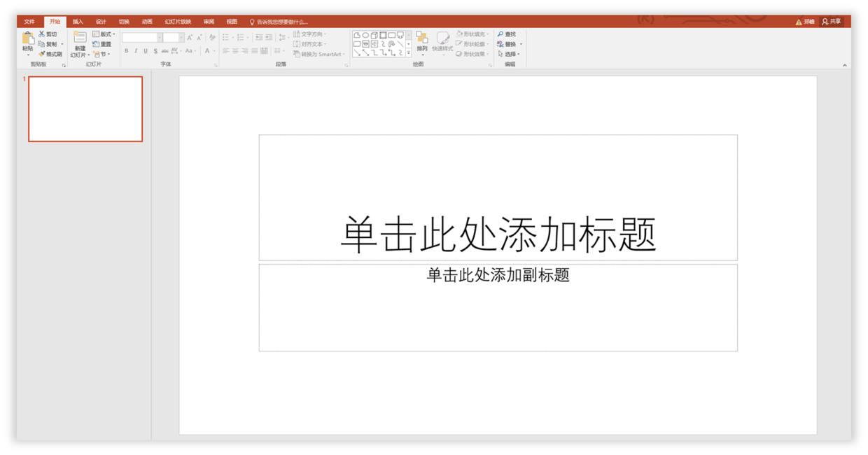Viewport: 868px width, 455px height.
Task: Select the Italic formatting icon
Action: click(x=136, y=50)
